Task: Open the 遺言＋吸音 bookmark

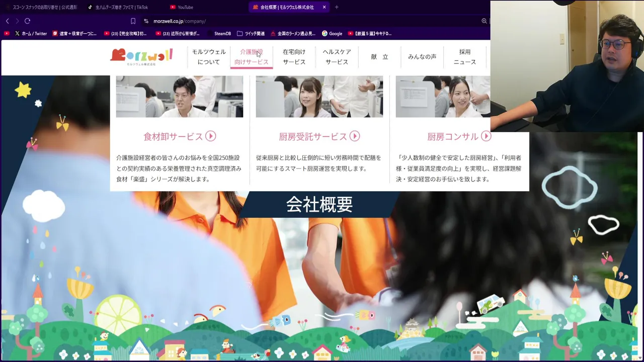Action: pos(74,34)
